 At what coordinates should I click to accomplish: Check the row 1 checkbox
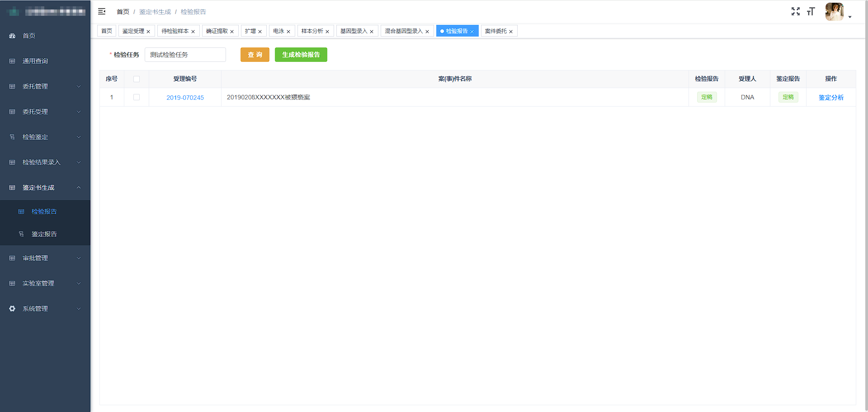pyautogui.click(x=137, y=97)
